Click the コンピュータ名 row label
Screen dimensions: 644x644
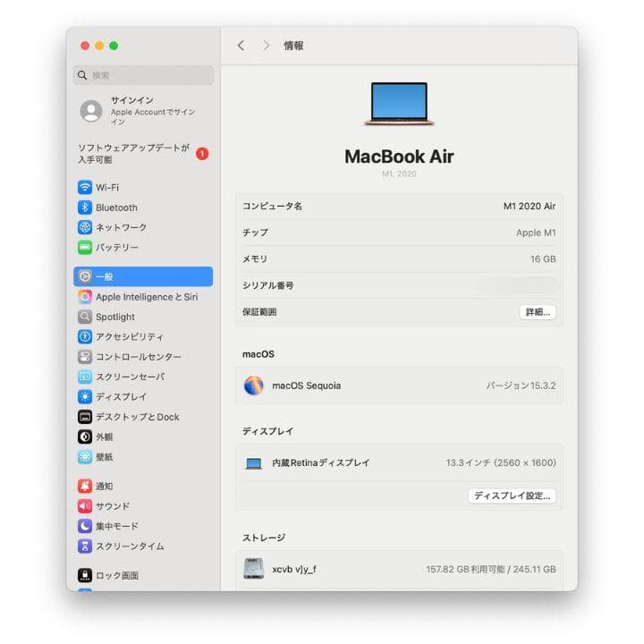click(x=272, y=207)
